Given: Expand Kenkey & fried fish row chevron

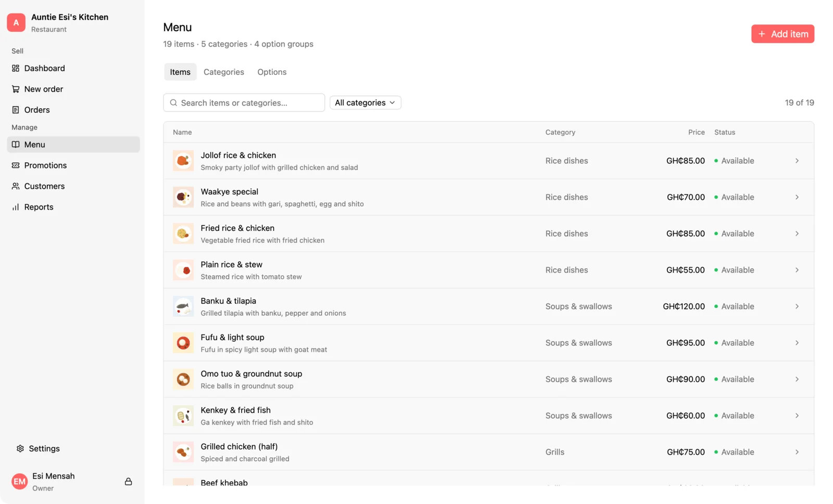Looking at the screenshot, I should (x=797, y=416).
